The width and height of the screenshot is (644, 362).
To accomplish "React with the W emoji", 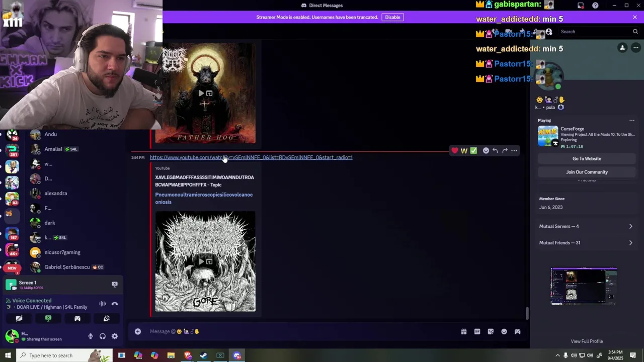I will pyautogui.click(x=464, y=150).
